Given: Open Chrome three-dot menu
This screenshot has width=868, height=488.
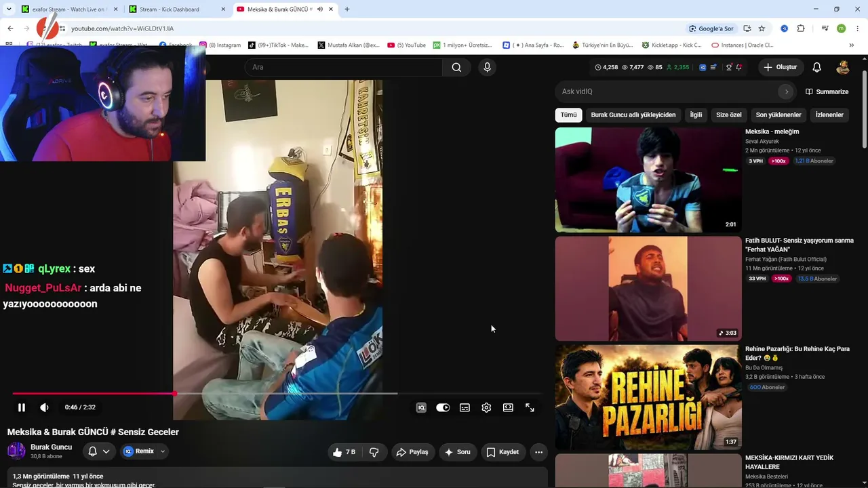Looking at the screenshot, I should (858, 28).
